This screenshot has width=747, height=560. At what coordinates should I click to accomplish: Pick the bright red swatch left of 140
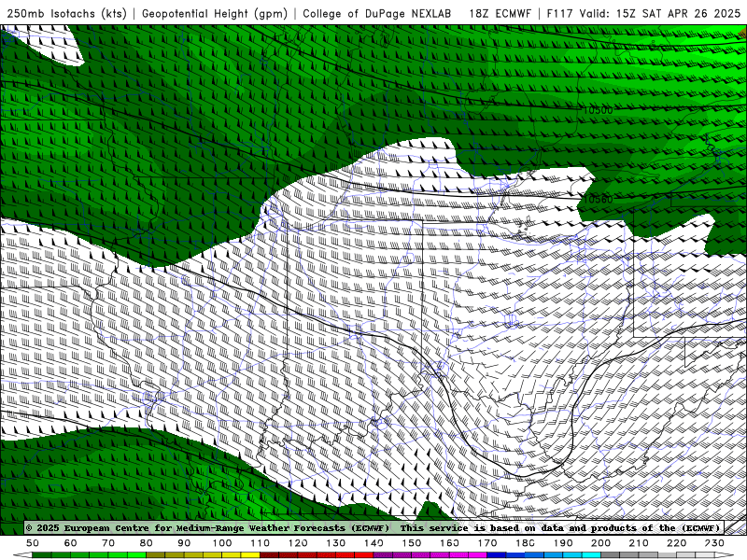(x=364, y=555)
